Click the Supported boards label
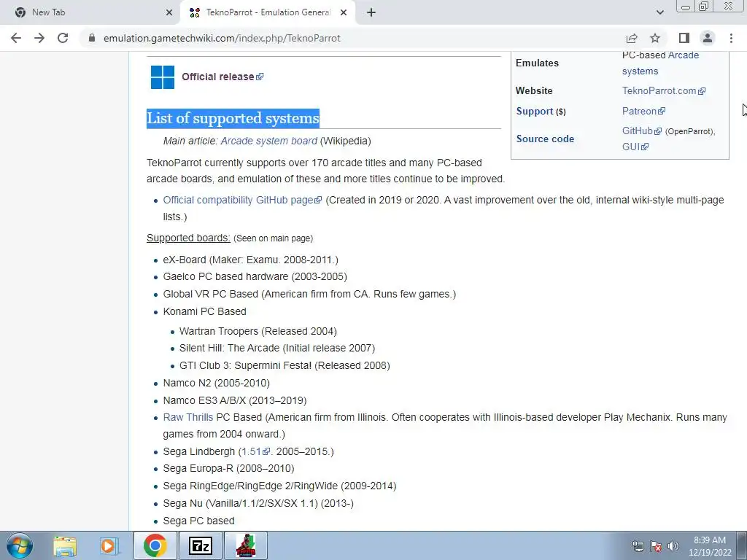This screenshot has width=747, height=560. [188, 238]
